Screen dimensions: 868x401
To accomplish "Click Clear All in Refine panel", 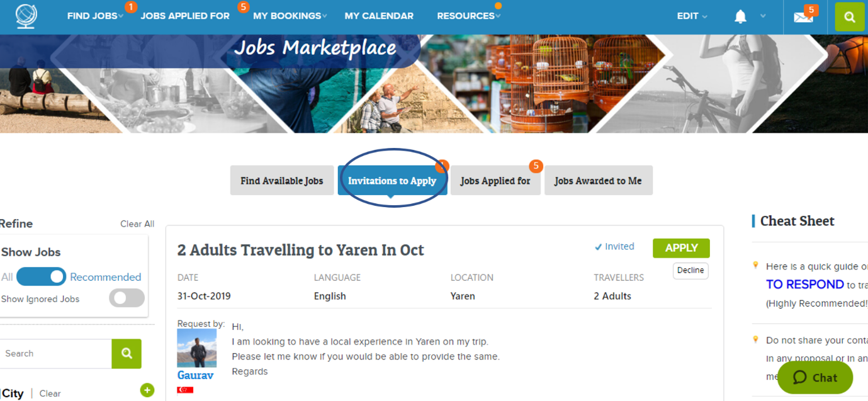I will coord(137,224).
